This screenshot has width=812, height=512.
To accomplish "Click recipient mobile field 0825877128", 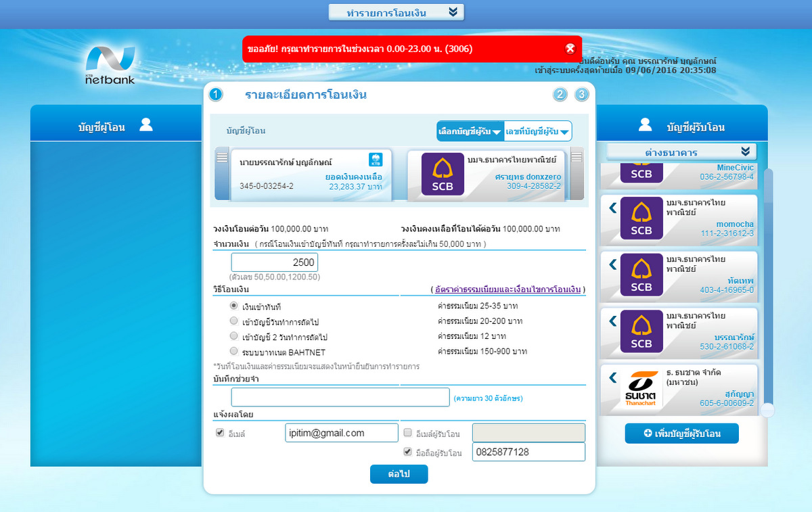I will [528, 452].
